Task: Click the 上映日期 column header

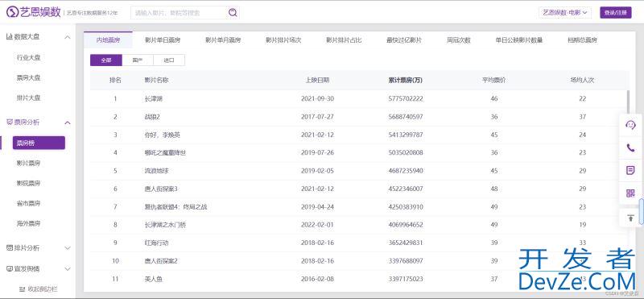Action: [317, 81]
